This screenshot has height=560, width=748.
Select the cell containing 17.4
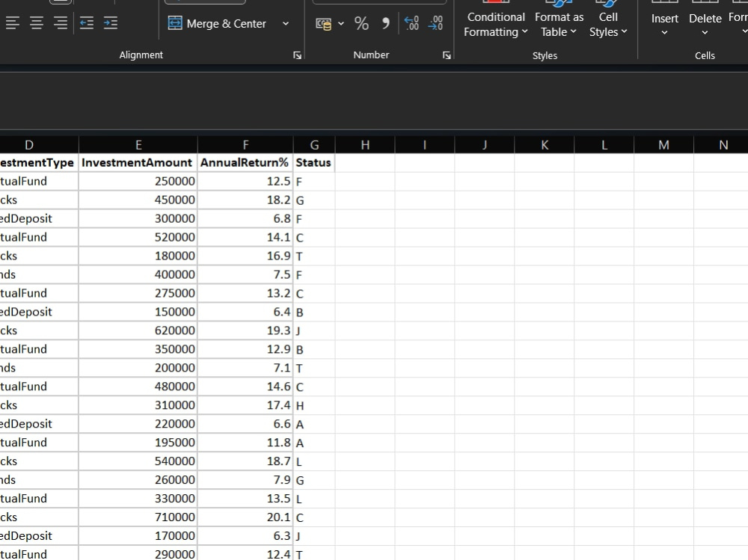click(245, 405)
